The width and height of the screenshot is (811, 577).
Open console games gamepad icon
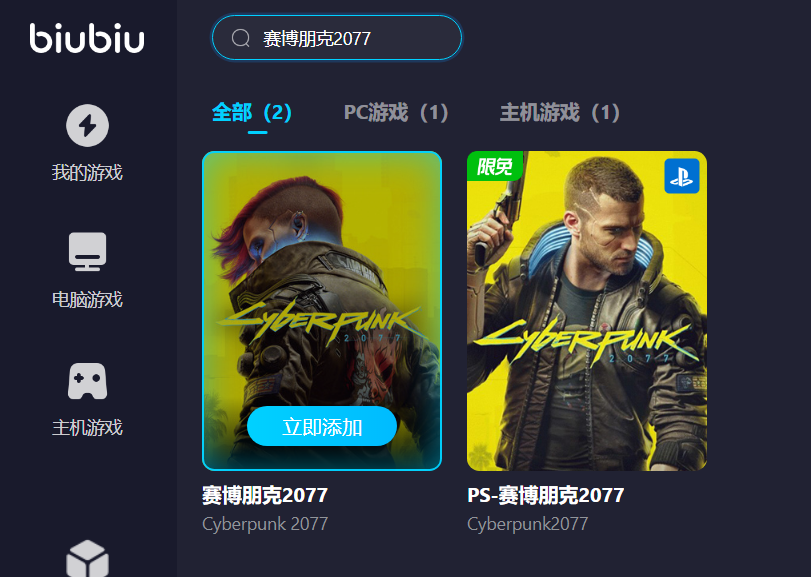click(x=87, y=381)
